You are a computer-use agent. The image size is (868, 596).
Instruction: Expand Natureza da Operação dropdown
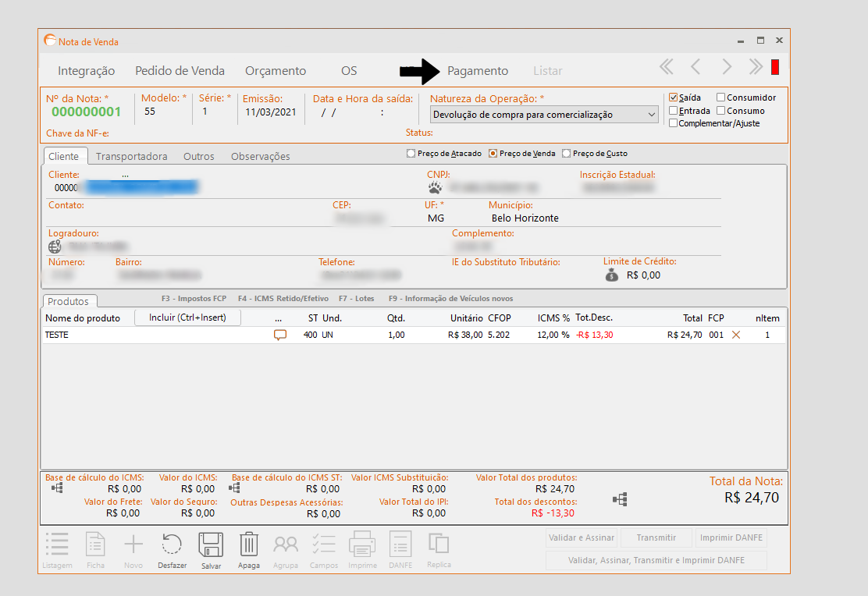(x=652, y=115)
